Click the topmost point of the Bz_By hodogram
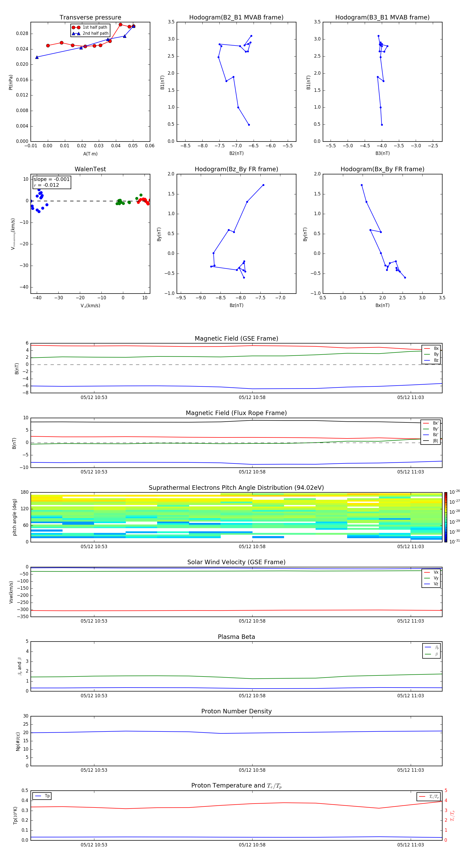This screenshot has width=473, height=868. coord(263,185)
